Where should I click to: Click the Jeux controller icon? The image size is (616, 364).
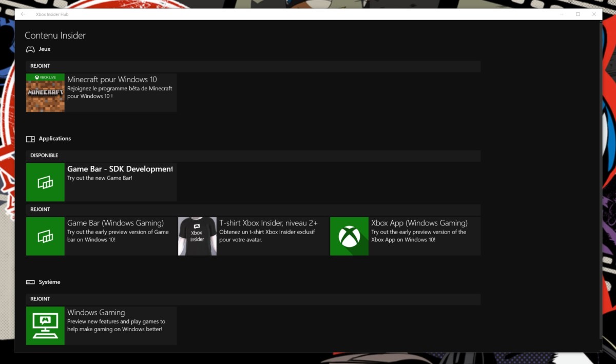[x=30, y=49]
